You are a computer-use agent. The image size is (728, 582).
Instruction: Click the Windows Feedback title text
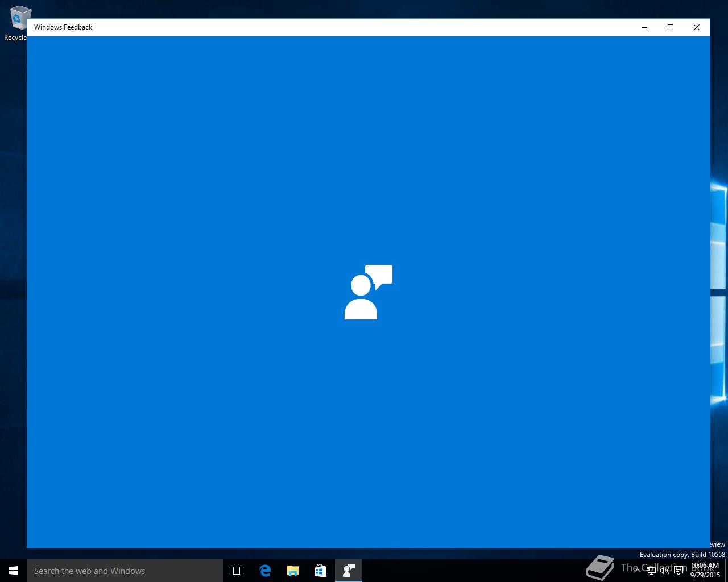tap(63, 27)
